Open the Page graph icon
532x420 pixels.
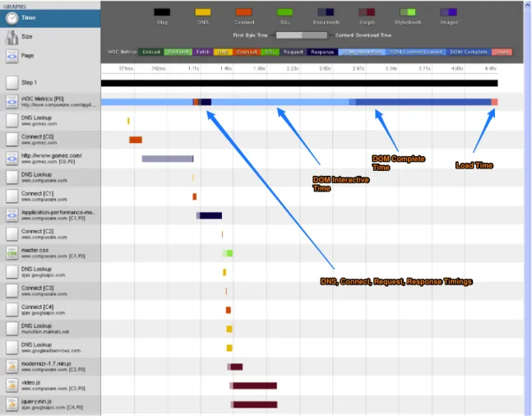point(12,56)
